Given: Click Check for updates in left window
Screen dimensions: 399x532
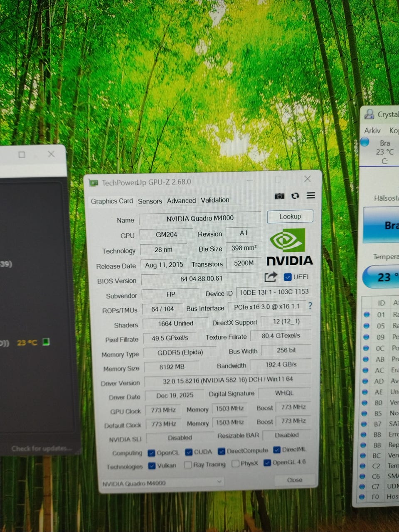Looking at the screenshot, I should point(41,449).
